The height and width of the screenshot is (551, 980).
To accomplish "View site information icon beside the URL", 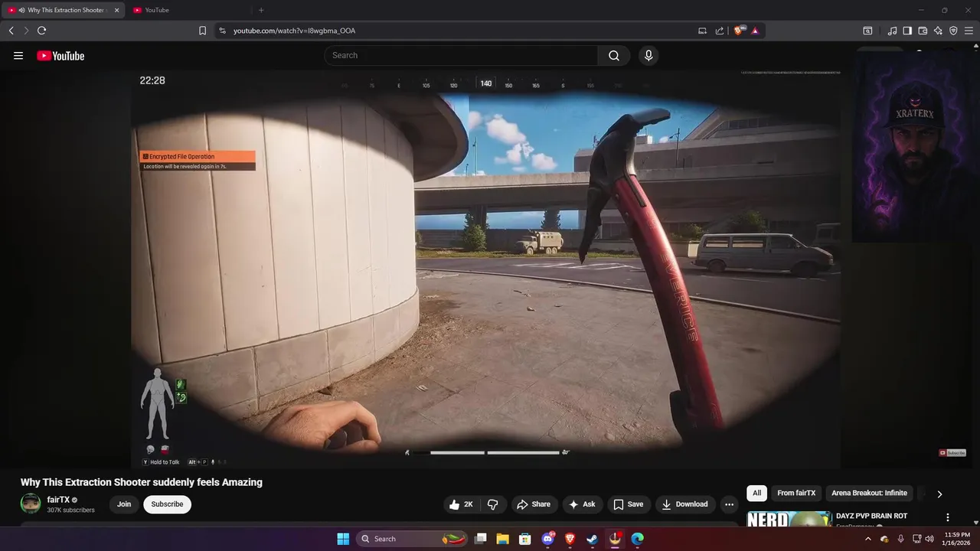I will pos(222,31).
